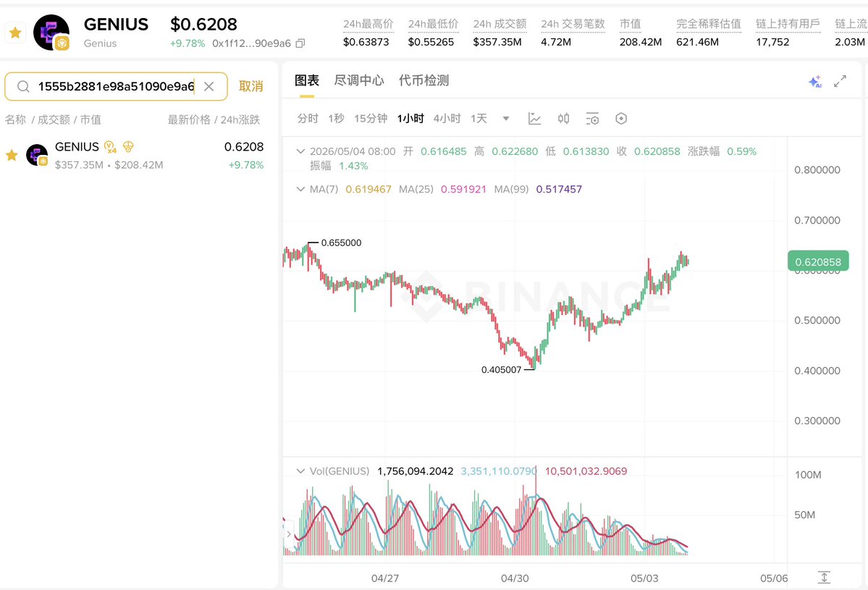Clear the search field with X
868x590 pixels.
[x=208, y=86]
